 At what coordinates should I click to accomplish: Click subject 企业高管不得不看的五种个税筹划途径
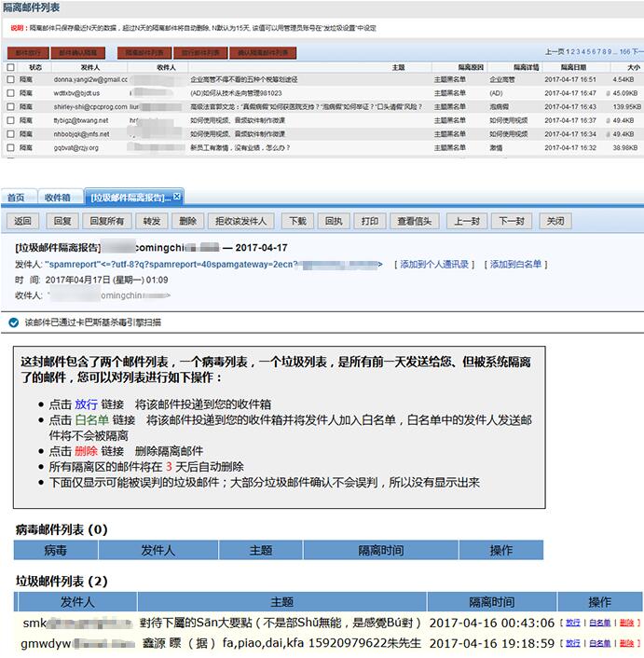(244, 79)
